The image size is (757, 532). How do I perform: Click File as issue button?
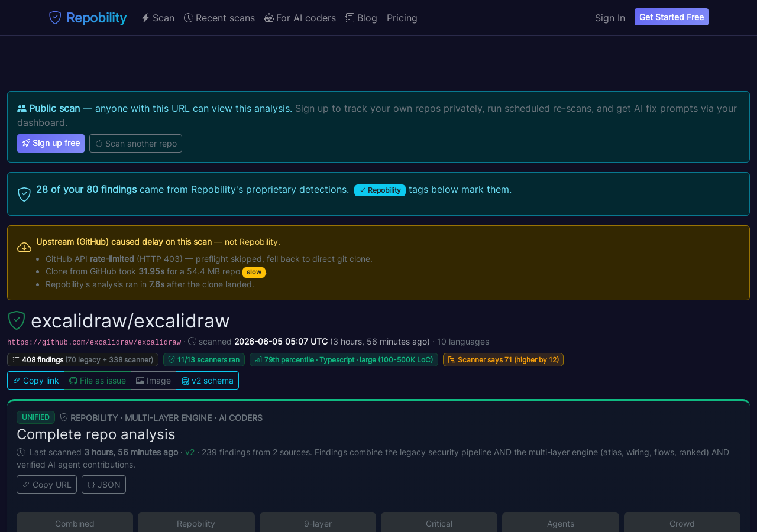tap(98, 381)
